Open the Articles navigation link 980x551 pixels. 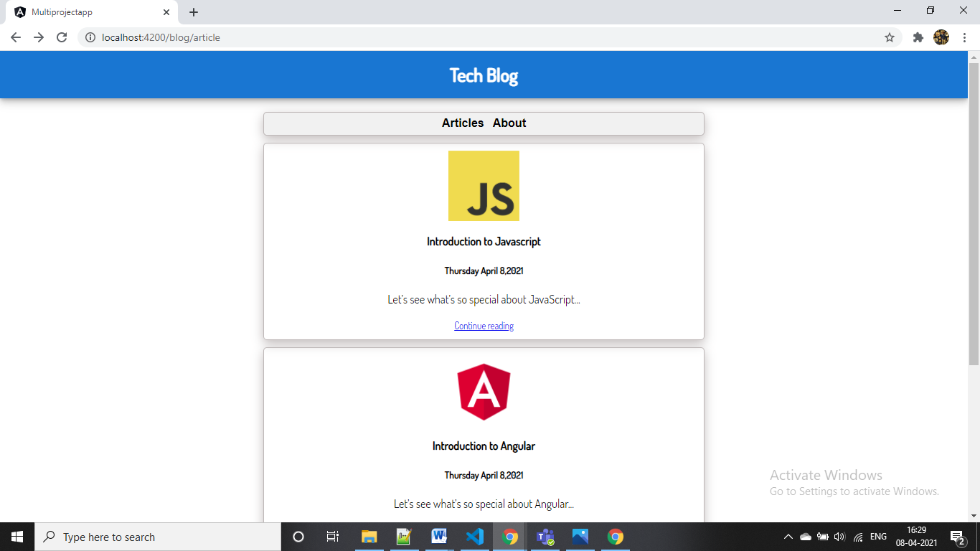(x=463, y=123)
